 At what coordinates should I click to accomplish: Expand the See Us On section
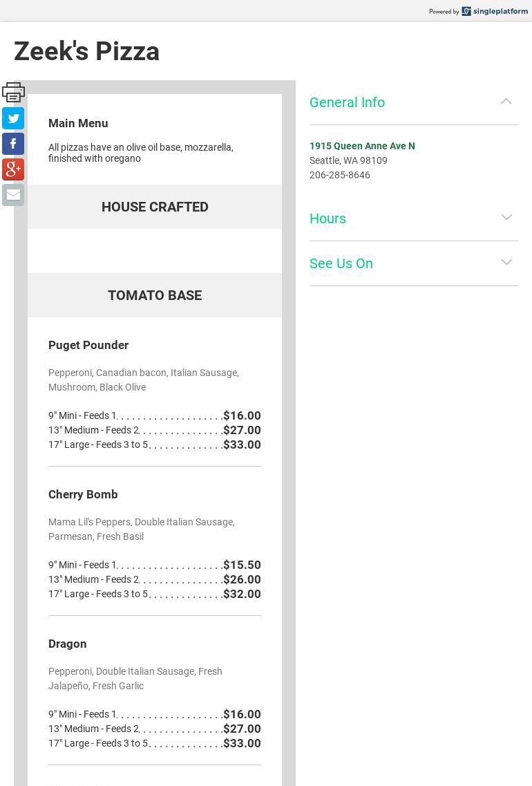coord(506,263)
